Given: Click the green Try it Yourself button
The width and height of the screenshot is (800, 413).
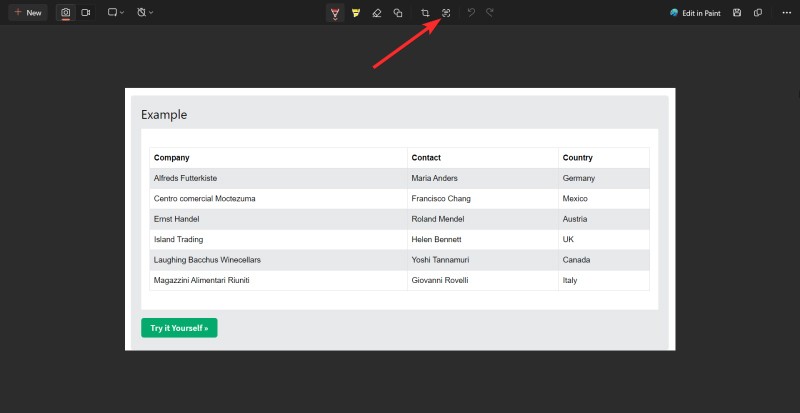Looking at the screenshot, I should tap(179, 328).
